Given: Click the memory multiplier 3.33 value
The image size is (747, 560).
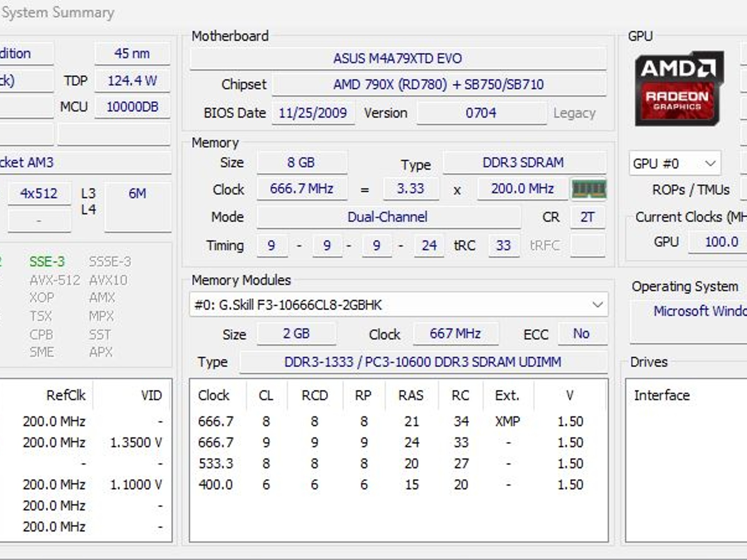Looking at the screenshot, I should (x=411, y=189).
